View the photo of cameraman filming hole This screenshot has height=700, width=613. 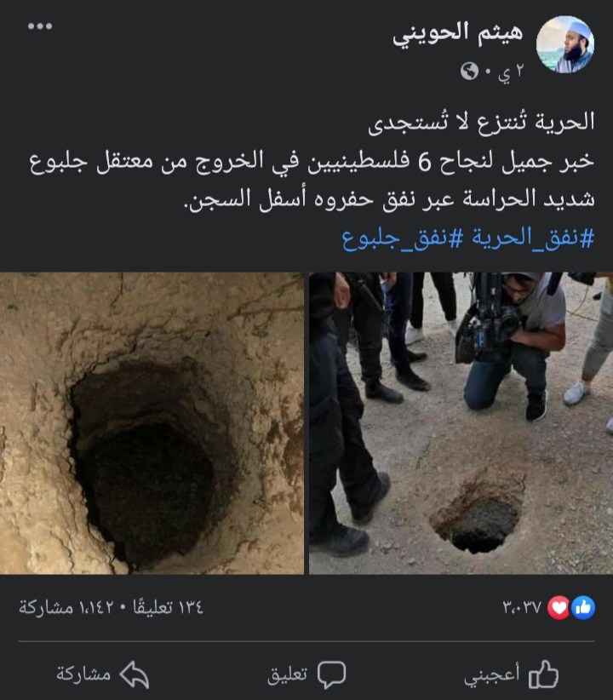click(461, 423)
